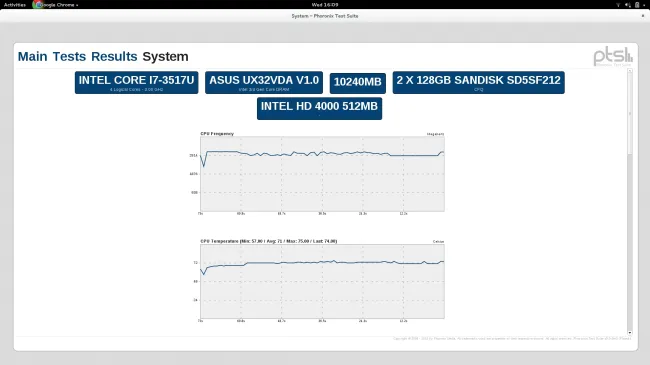Click the clock in the top bar

tap(325, 5)
